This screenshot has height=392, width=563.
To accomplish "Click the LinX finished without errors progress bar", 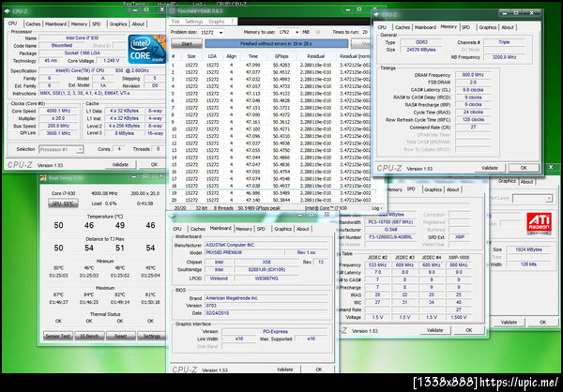I will coord(277,44).
